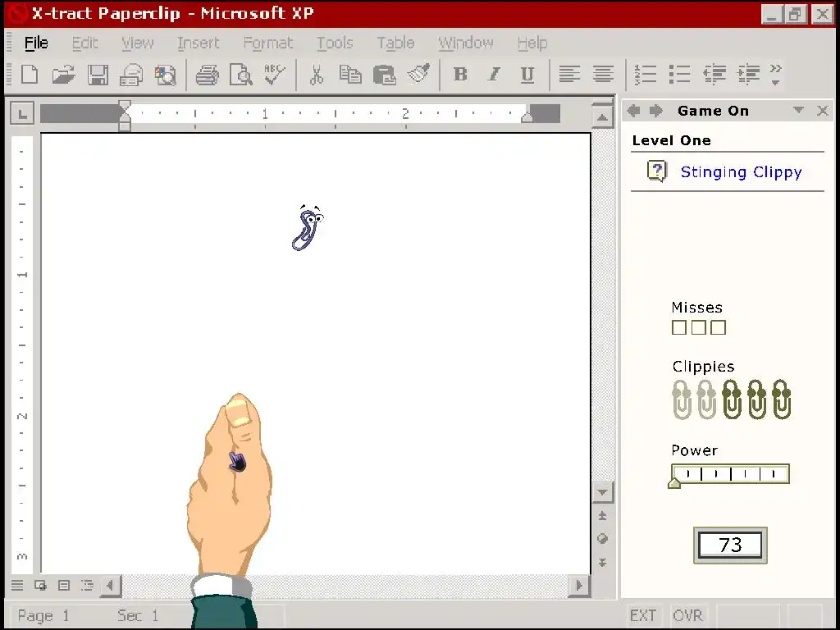Viewport: 840px width, 630px height.
Task: Click the Decrease Indent icon
Action: 714,75
